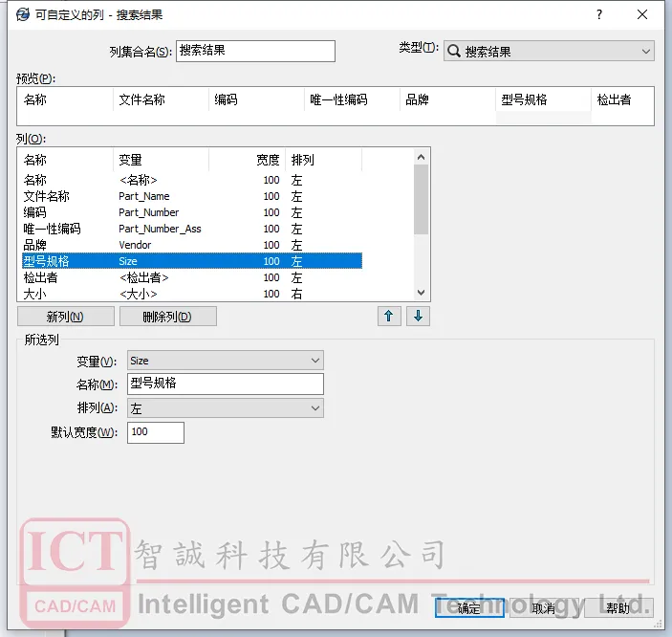Click the 名称(M) text field
Screen dimensions: 672x637
226,384
